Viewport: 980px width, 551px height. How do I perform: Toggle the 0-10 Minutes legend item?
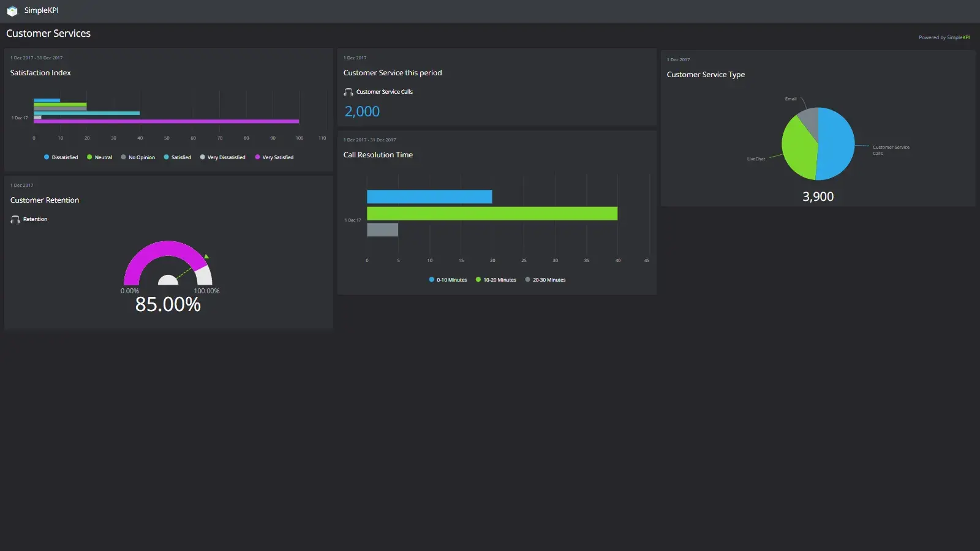coord(448,280)
